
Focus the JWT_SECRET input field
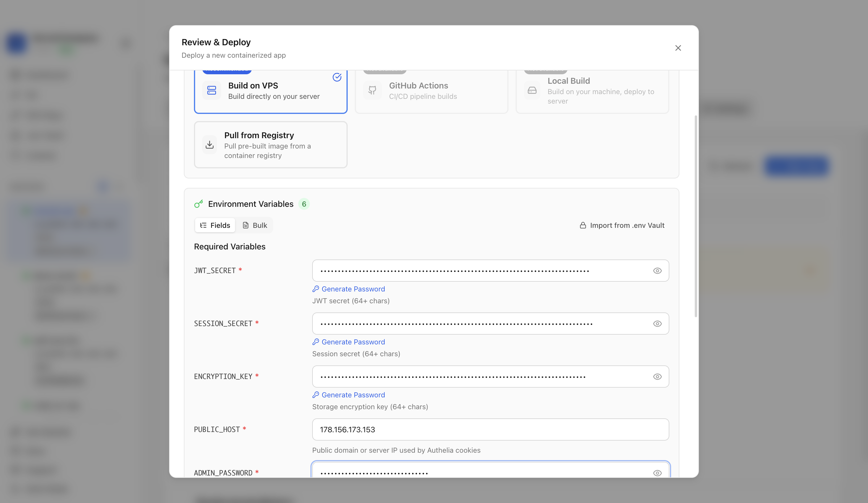click(x=490, y=271)
